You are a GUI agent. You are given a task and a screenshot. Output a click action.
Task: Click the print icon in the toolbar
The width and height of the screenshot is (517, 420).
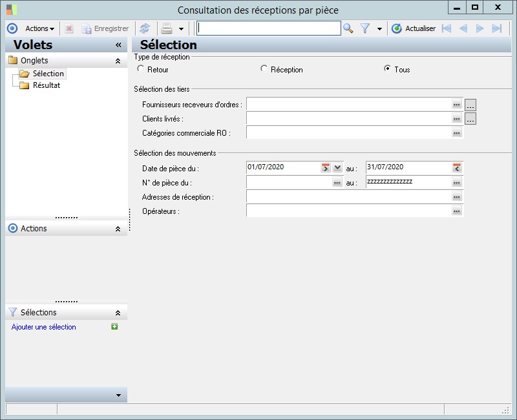click(166, 28)
